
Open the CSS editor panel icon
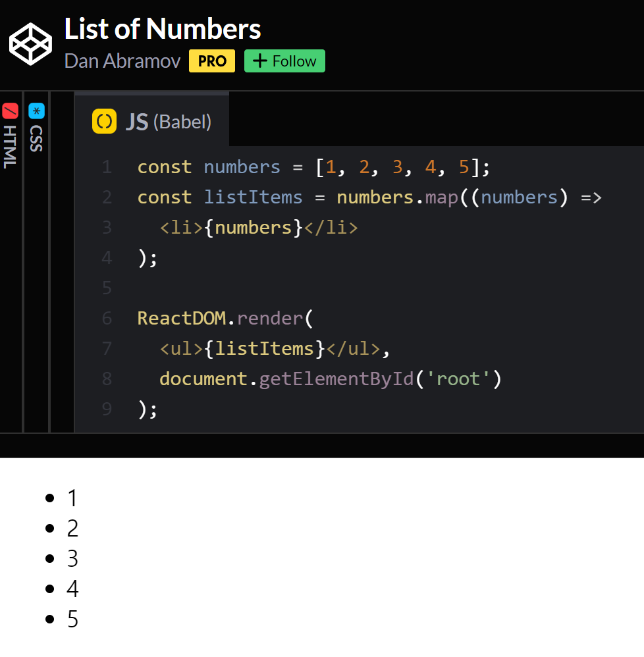[36, 111]
